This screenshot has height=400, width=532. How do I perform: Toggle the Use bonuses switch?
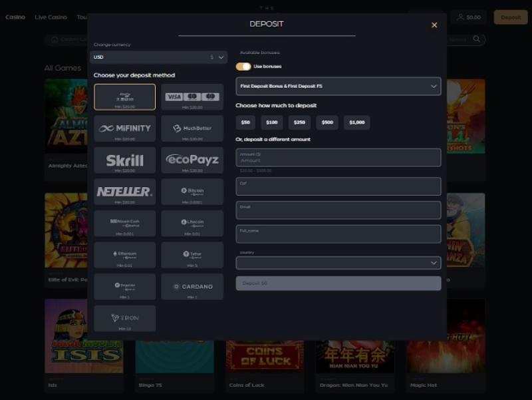pyautogui.click(x=243, y=67)
